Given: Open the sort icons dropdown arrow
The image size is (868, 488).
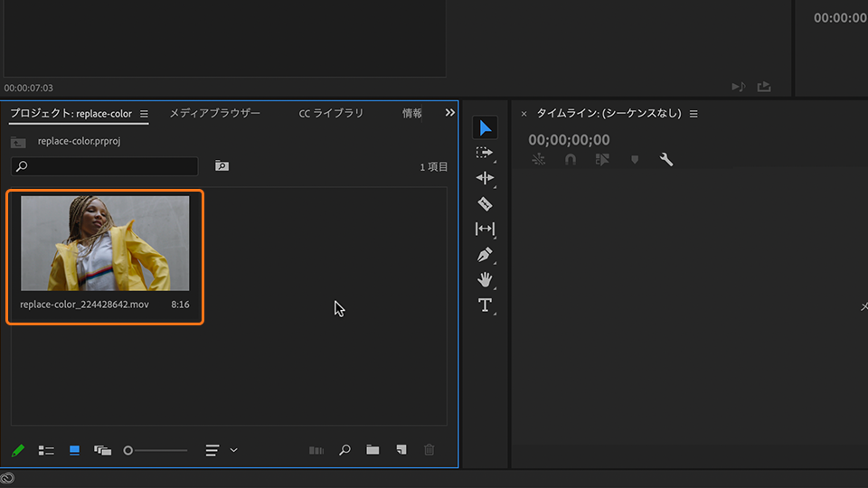Looking at the screenshot, I should (x=234, y=450).
